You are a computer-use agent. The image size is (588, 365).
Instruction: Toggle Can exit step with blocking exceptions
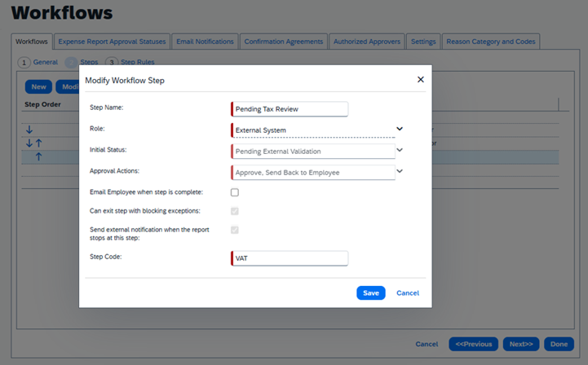click(235, 211)
